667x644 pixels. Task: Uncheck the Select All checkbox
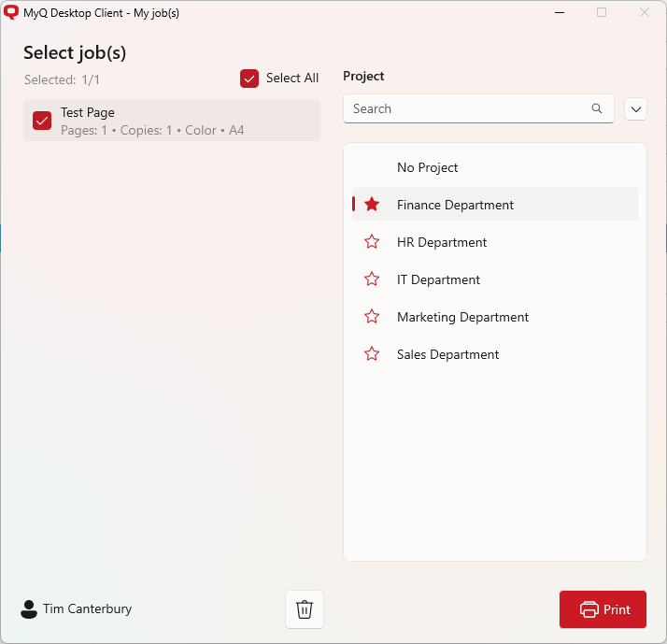pyautogui.click(x=249, y=79)
